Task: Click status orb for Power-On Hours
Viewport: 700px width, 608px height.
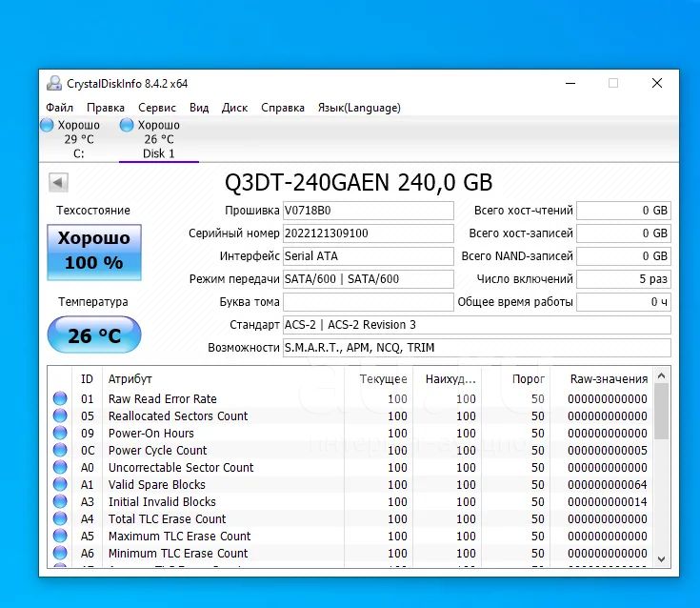Action: coord(60,433)
